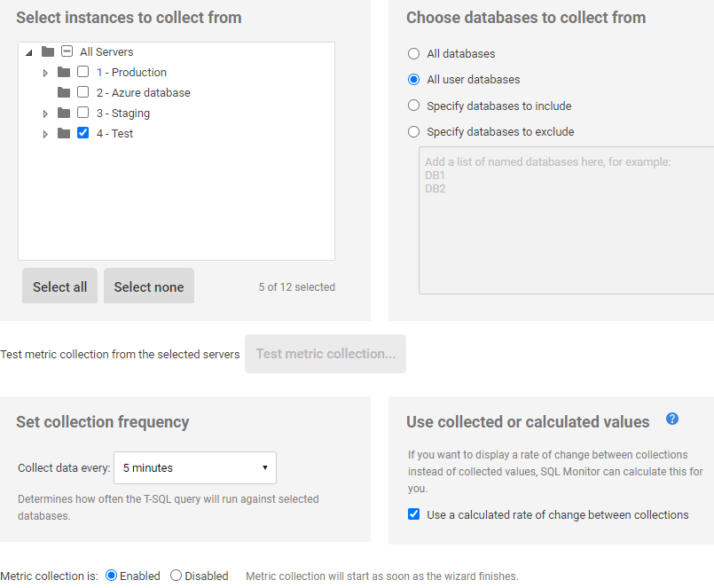Check the 1 - Production checkbox
Screen dimensions: 714x588
click(x=82, y=72)
